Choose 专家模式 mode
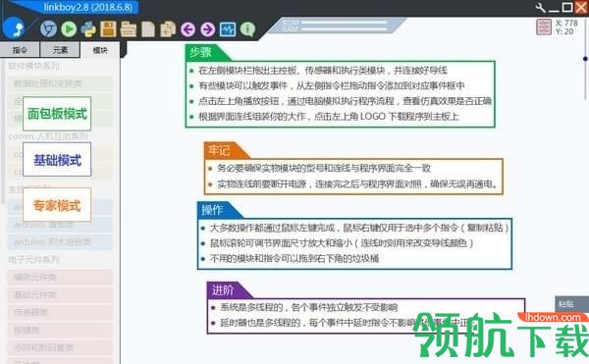 (x=57, y=205)
